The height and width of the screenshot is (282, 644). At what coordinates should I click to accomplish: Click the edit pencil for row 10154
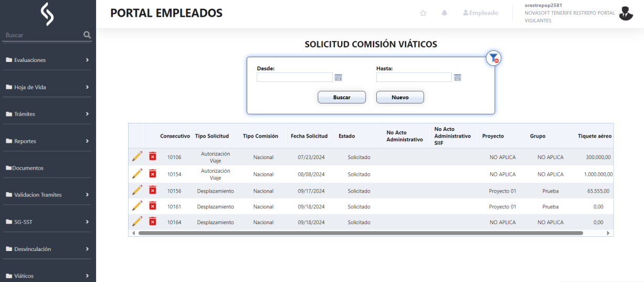[x=137, y=174]
